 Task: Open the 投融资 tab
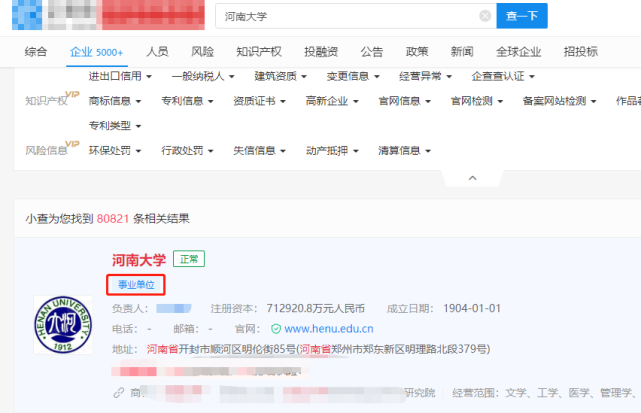(321, 52)
